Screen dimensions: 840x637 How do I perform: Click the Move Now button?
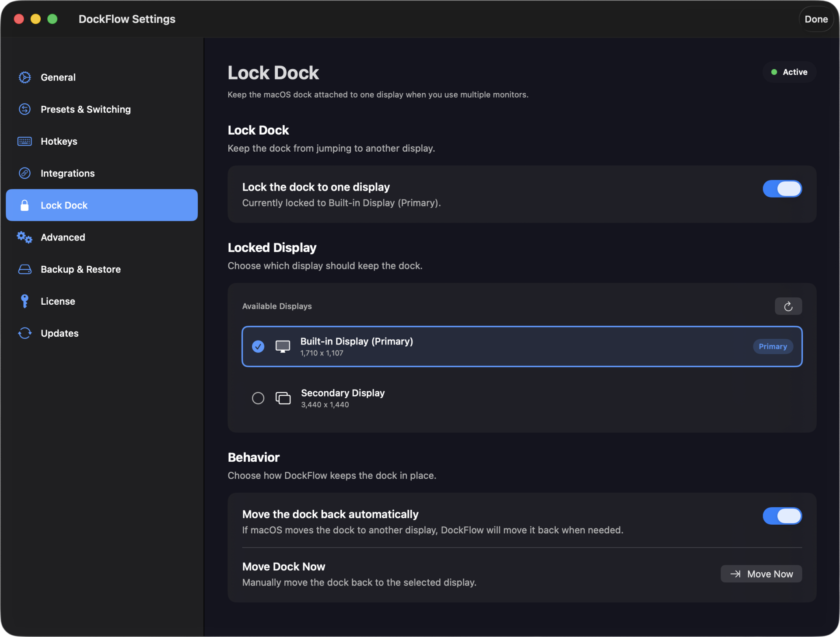click(x=761, y=574)
